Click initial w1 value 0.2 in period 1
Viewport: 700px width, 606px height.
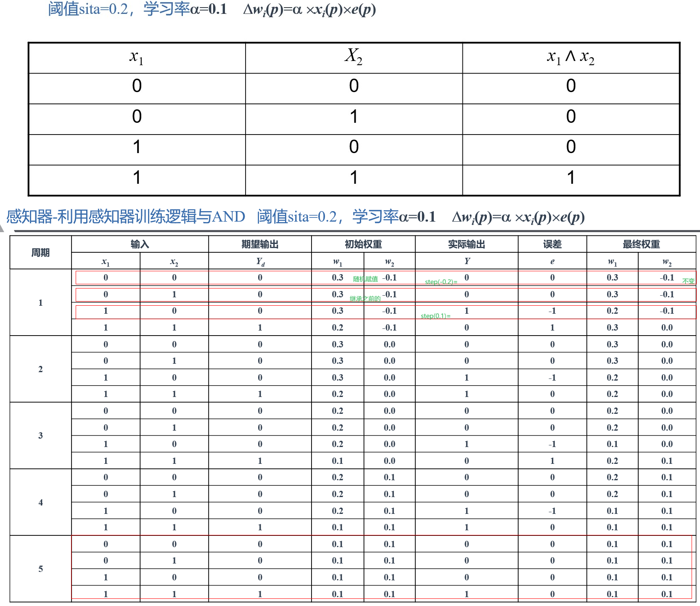[x=338, y=328]
